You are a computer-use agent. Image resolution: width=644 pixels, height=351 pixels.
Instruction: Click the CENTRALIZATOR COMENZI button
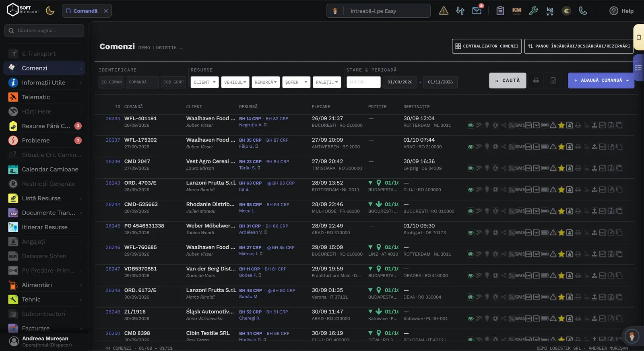tap(487, 46)
